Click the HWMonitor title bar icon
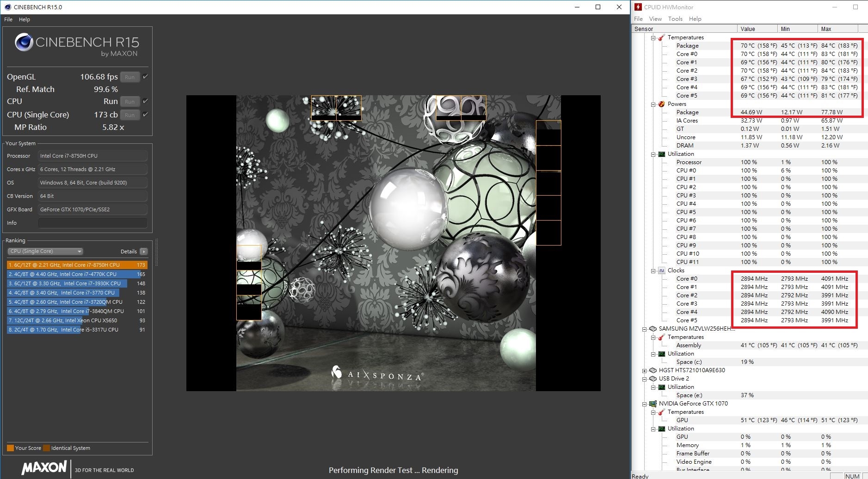 coord(638,7)
